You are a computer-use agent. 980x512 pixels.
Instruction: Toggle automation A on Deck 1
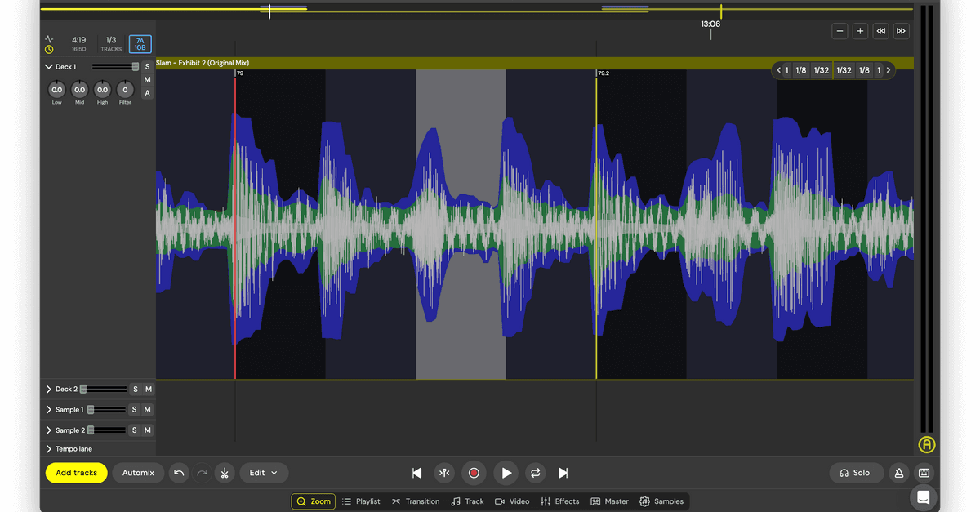click(x=147, y=93)
